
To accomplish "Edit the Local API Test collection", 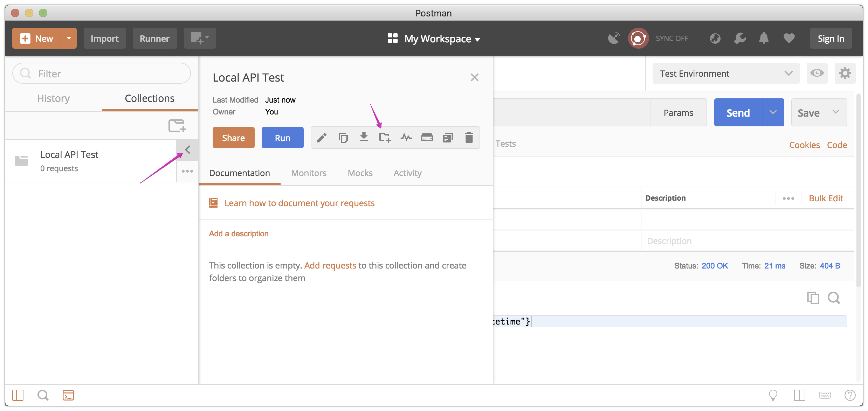I will point(322,137).
